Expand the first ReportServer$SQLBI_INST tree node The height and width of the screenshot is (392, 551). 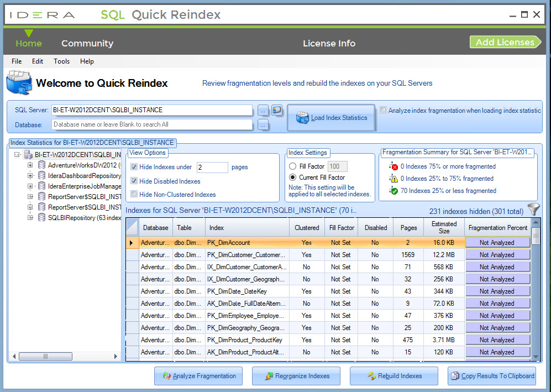point(30,196)
